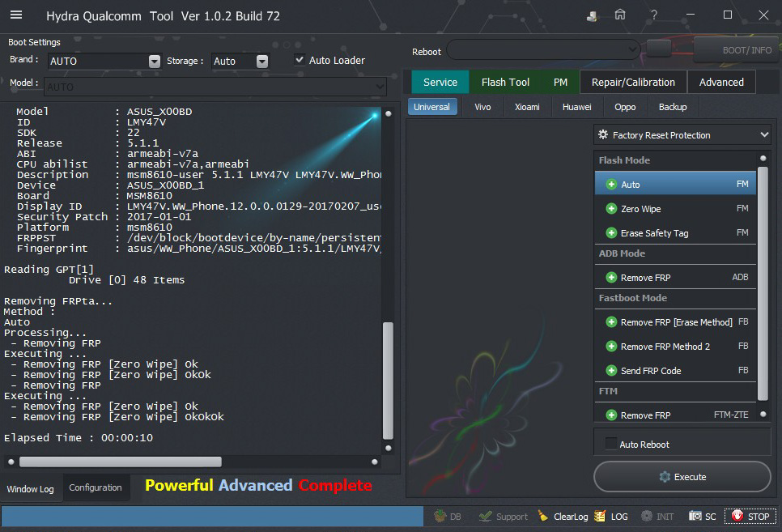The image size is (782, 532).
Task: Open the Repair/Calibration tab
Action: [x=633, y=82]
